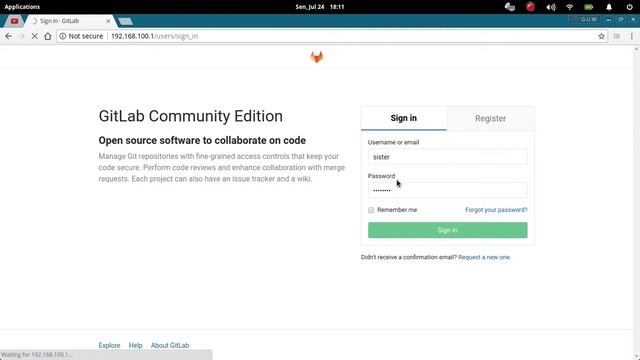640x360 pixels.
Task: Follow the Forgot your password link
Action: 496,210
